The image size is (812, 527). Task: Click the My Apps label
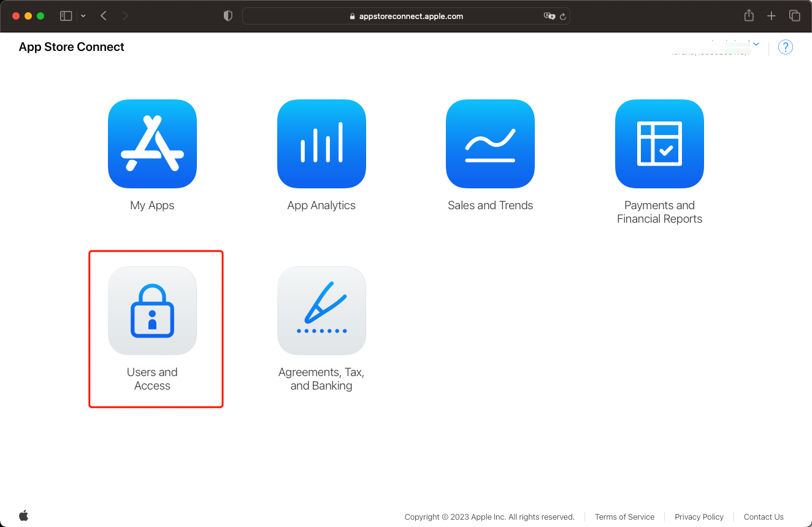point(152,206)
